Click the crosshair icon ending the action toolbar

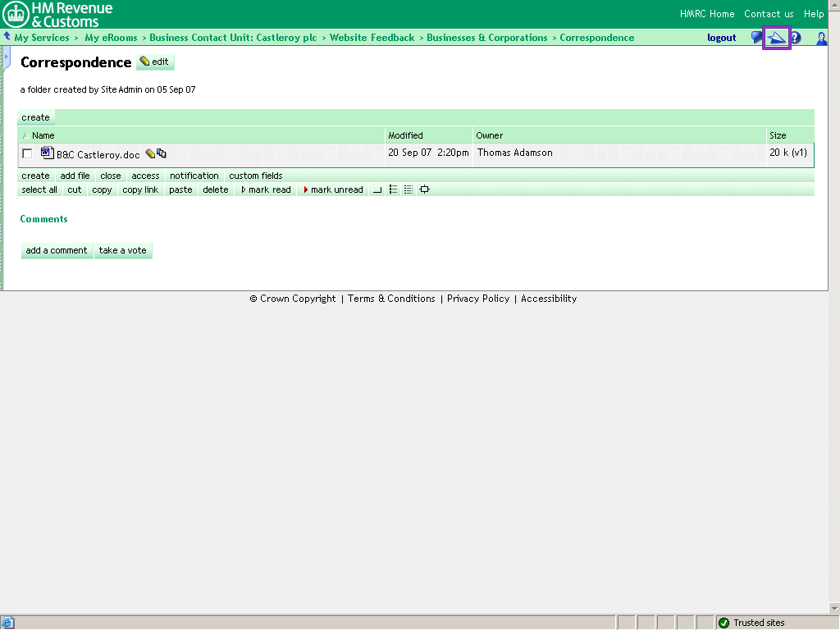tap(424, 189)
